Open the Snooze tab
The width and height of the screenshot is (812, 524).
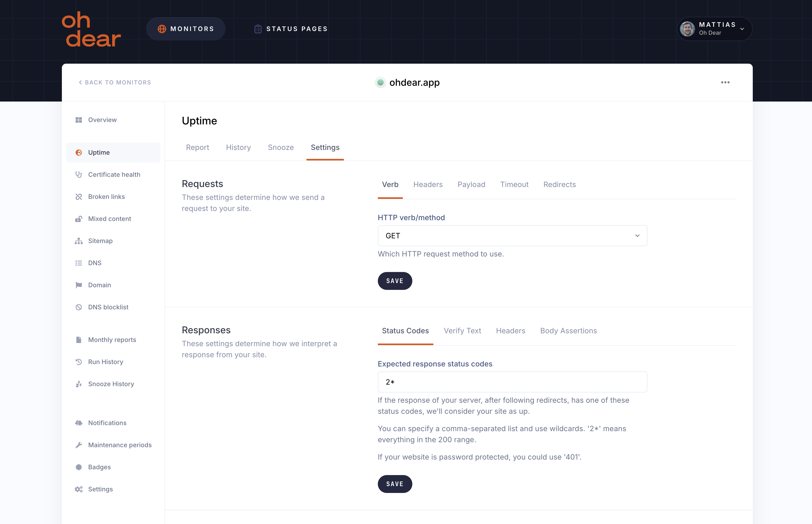coord(281,147)
